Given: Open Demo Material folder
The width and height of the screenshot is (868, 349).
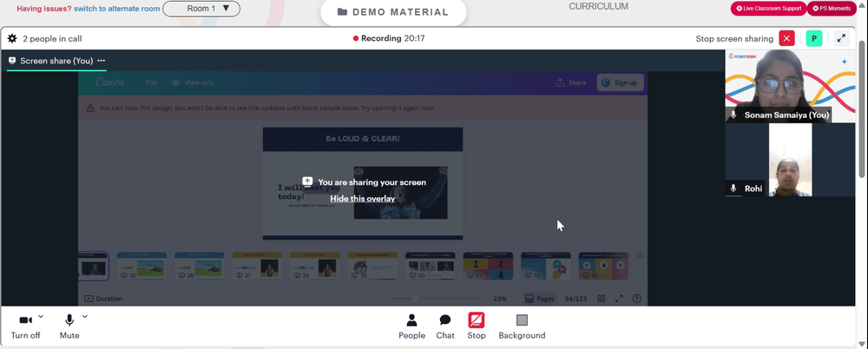Looking at the screenshot, I should [x=393, y=12].
